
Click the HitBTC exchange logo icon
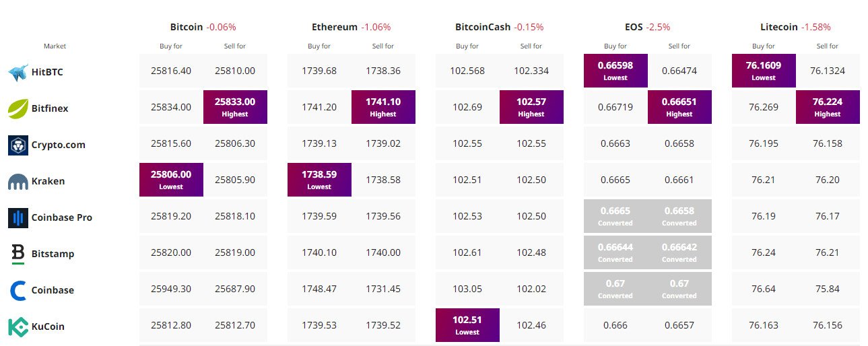(x=18, y=72)
